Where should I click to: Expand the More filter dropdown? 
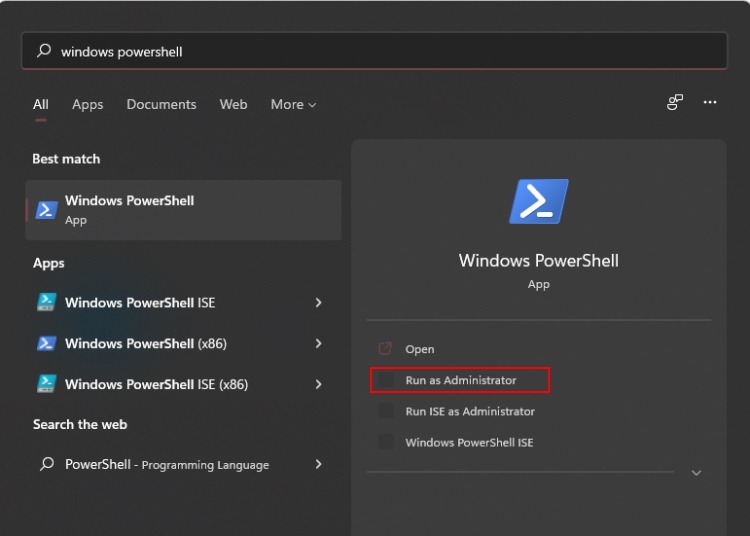click(x=293, y=104)
